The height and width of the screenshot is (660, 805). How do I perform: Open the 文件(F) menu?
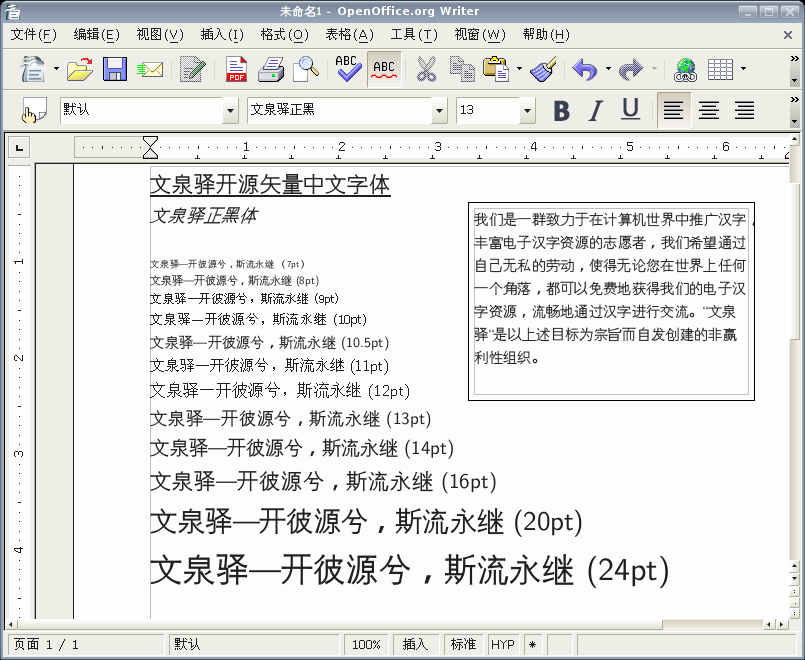click(x=33, y=35)
